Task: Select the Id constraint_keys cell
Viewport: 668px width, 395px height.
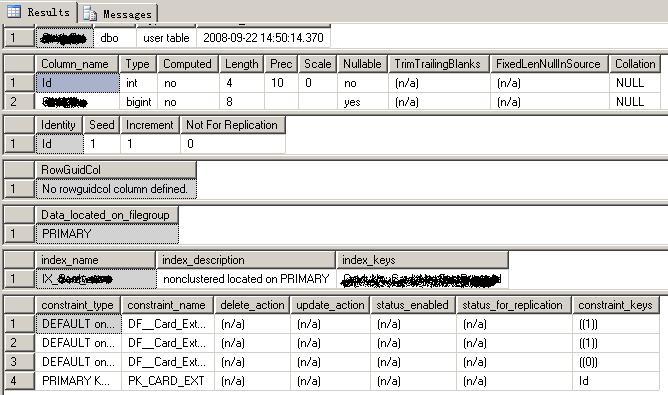Action: (616, 381)
